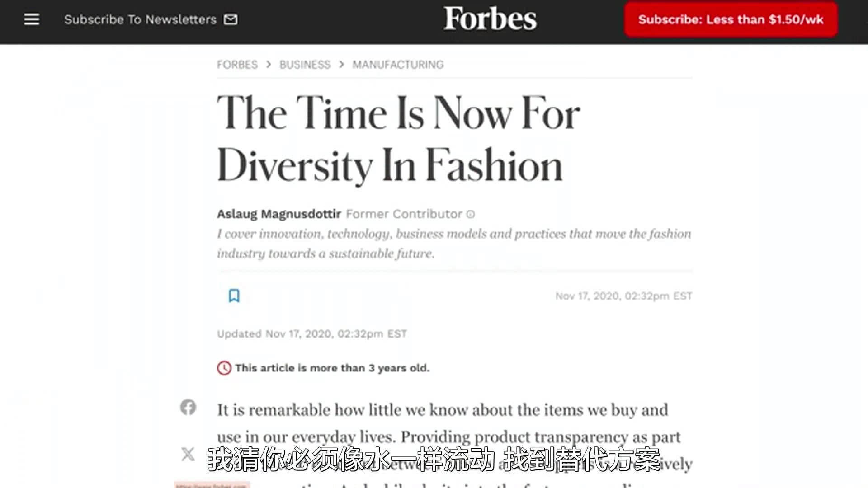Click the newsletter envelope icon

point(231,19)
